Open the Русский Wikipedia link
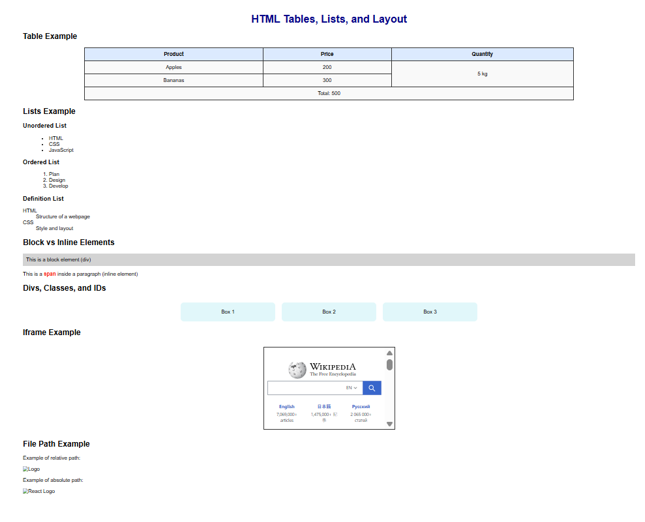This screenshot has height=522, width=645. pyautogui.click(x=361, y=407)
